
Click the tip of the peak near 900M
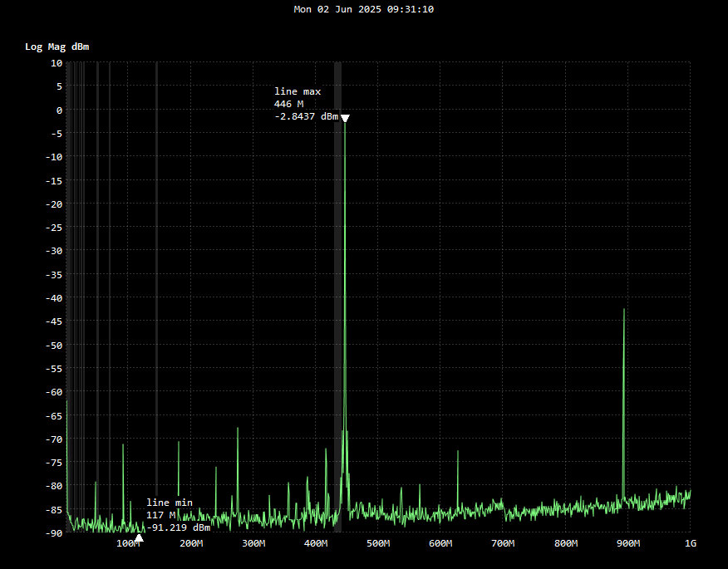623,309
